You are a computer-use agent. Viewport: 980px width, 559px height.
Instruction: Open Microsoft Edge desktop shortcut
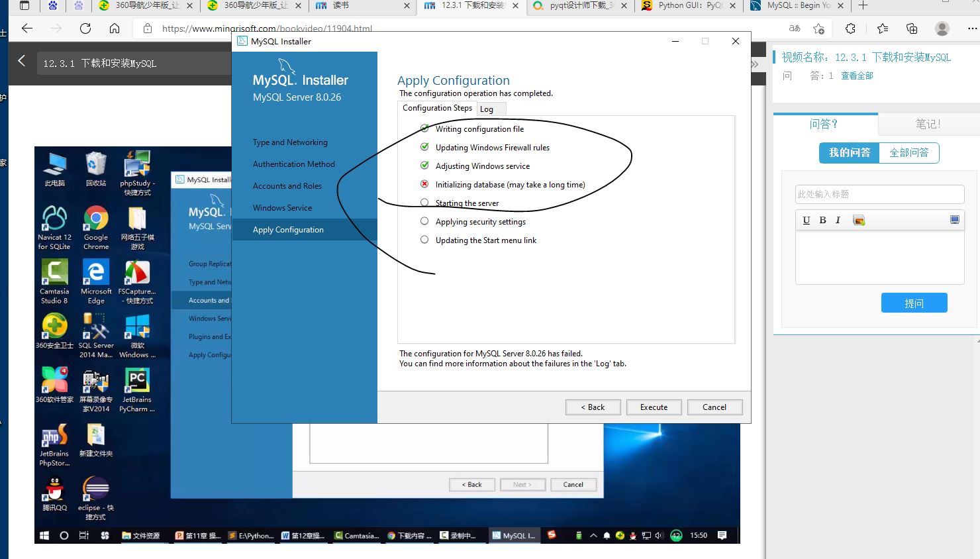[96, 281]
